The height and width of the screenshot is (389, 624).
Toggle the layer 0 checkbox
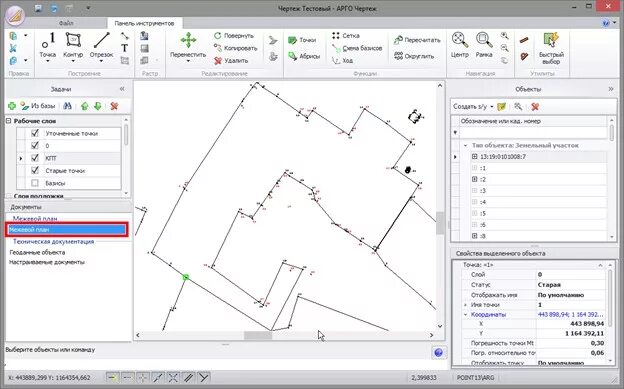[x=35, y=146]
